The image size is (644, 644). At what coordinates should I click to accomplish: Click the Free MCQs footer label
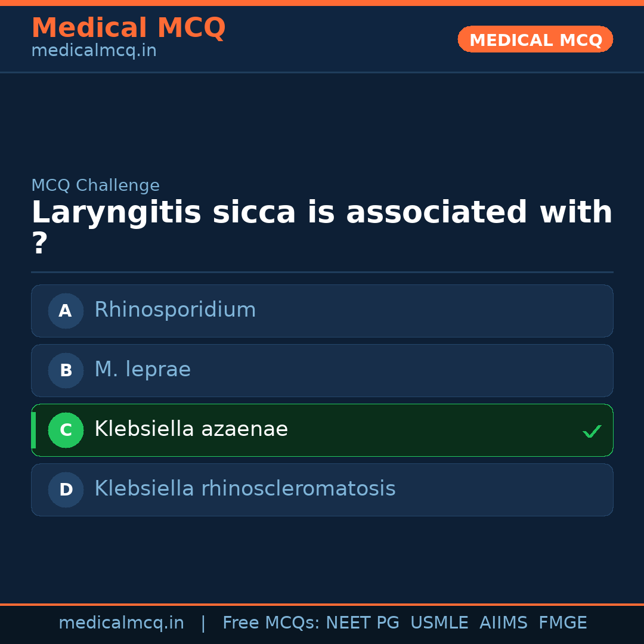point(271,623)
